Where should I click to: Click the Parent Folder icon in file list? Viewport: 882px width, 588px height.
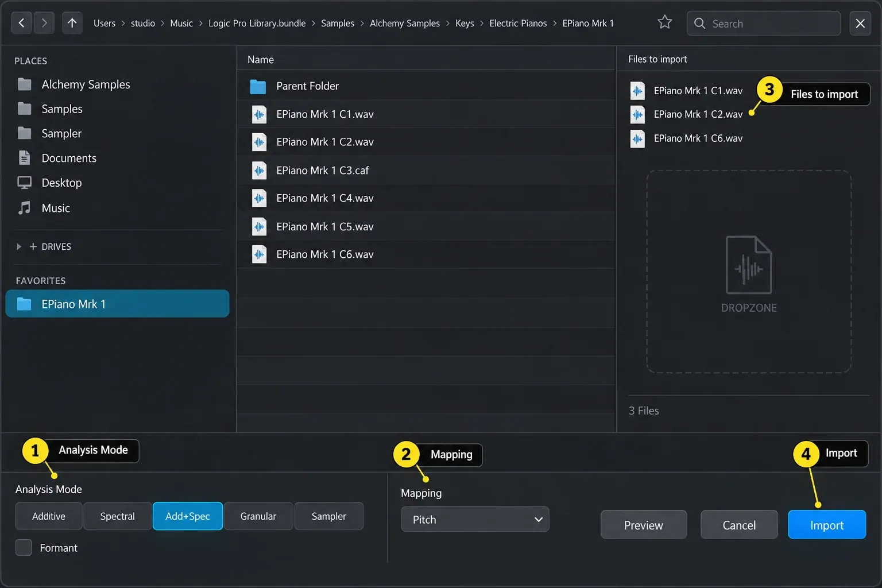(x=258, y=87)
